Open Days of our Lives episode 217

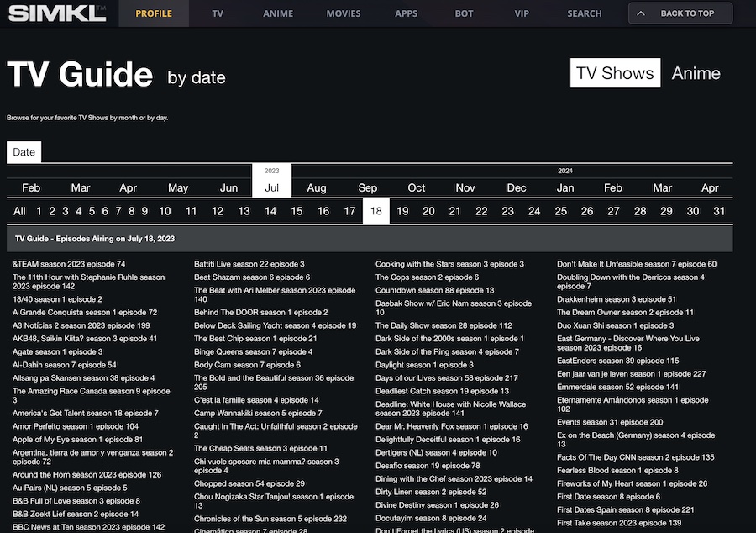click(x=447, y=378)
